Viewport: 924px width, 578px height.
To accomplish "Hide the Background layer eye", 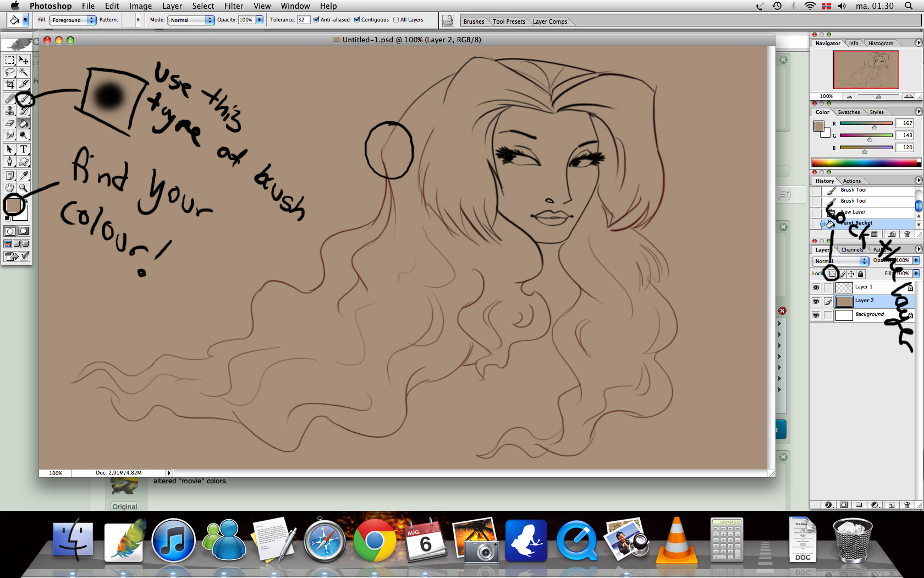I will tap(816, 315).
